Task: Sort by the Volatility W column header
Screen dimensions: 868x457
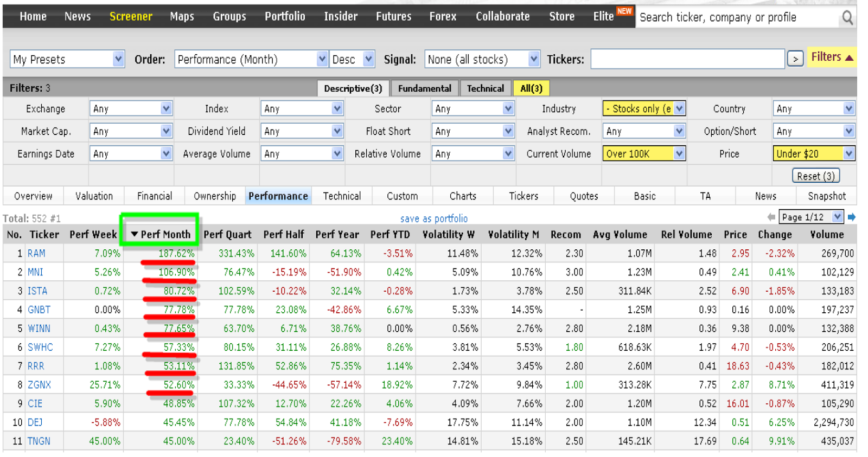Action: pyautogui.click(x=449, y=235)
